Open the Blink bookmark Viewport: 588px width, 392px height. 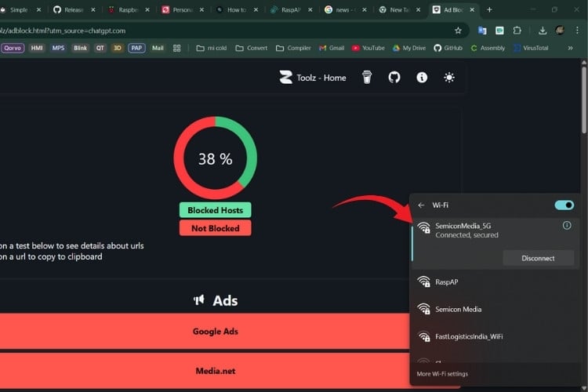coord(80,48)
